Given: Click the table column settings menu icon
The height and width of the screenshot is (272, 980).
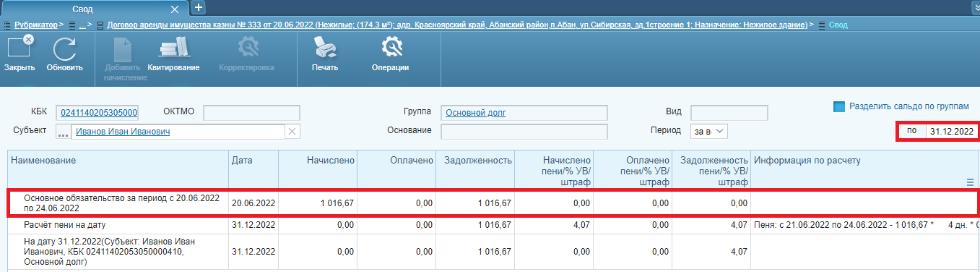Looking at the screenshot, I should [970, 182].
